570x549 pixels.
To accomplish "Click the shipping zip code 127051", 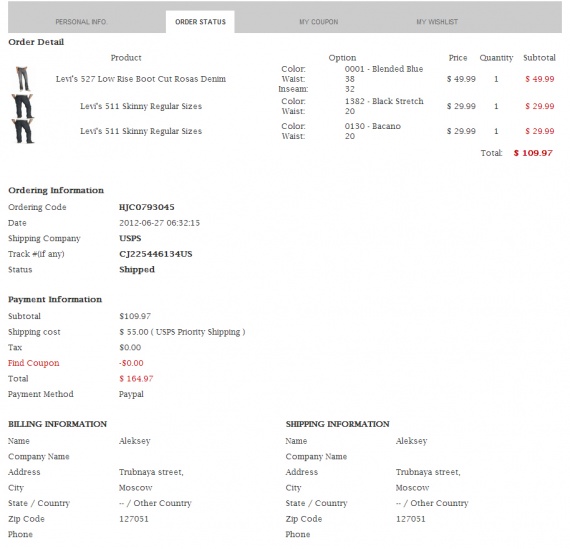I will coord(410,519).
